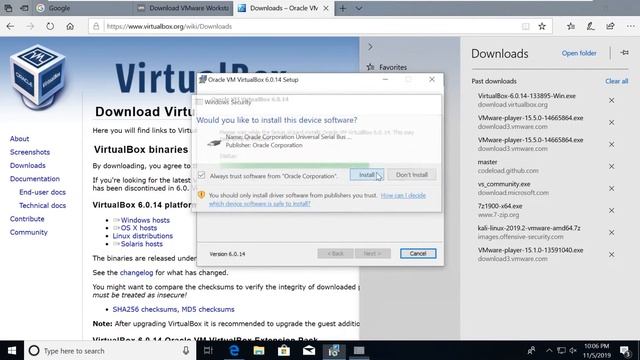Remove vs_community.exe download entry

click(611, 189)
